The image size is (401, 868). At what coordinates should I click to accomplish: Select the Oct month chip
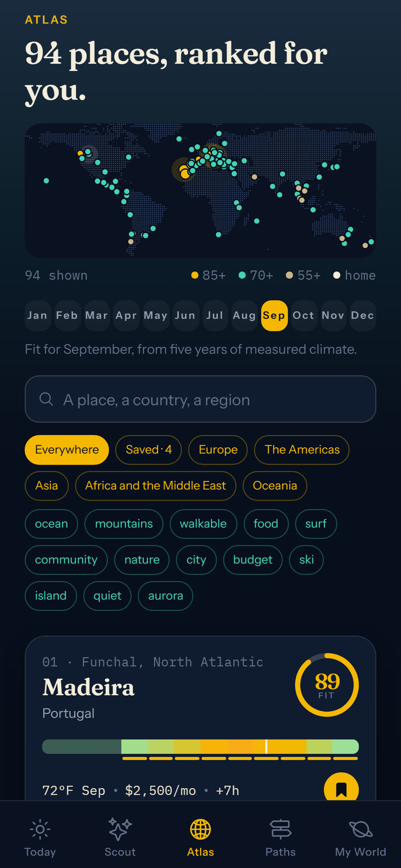pos(303,315)
